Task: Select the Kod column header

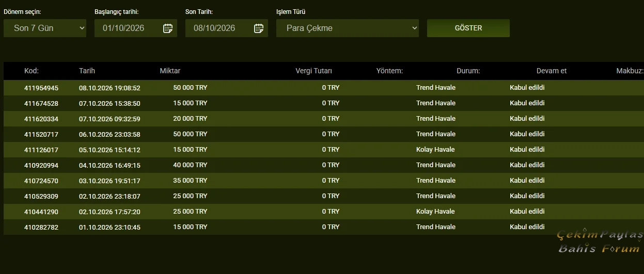Action: click(32, 71)
